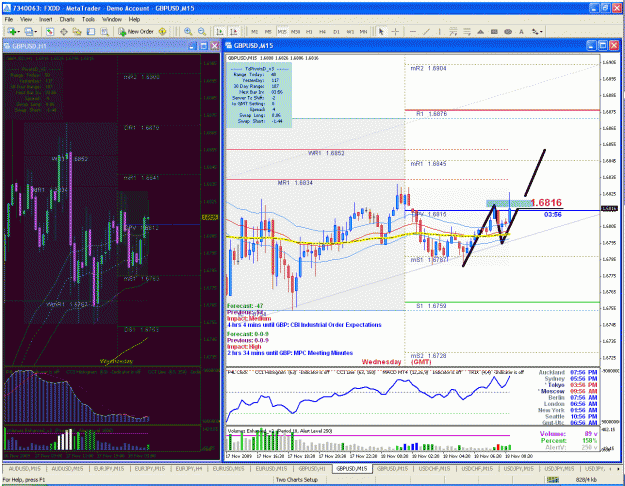
Task: Switch to the EURJPY,H4 chart tab
Action: 189,468
